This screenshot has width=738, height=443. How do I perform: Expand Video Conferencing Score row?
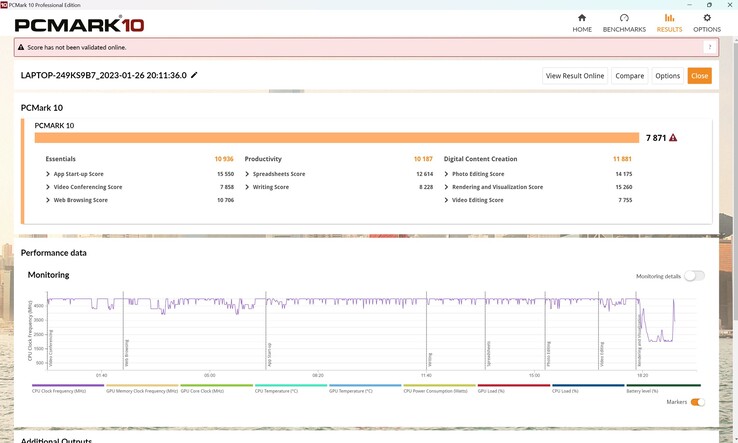(48, 187)
